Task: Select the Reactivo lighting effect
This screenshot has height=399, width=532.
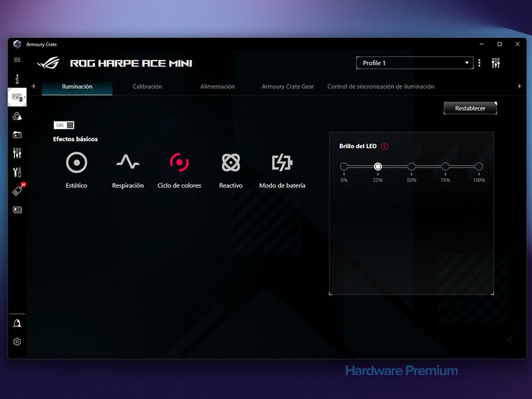Action: point(231,170)
